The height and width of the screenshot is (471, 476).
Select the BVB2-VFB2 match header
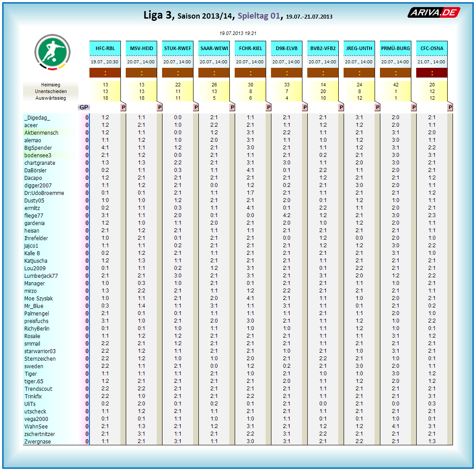[x=323, y=48]
